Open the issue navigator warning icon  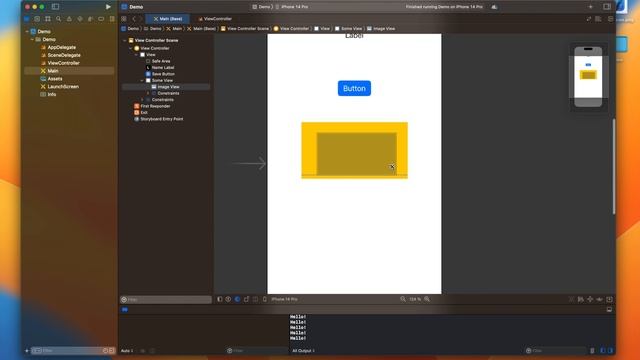[x=69, y=19]
